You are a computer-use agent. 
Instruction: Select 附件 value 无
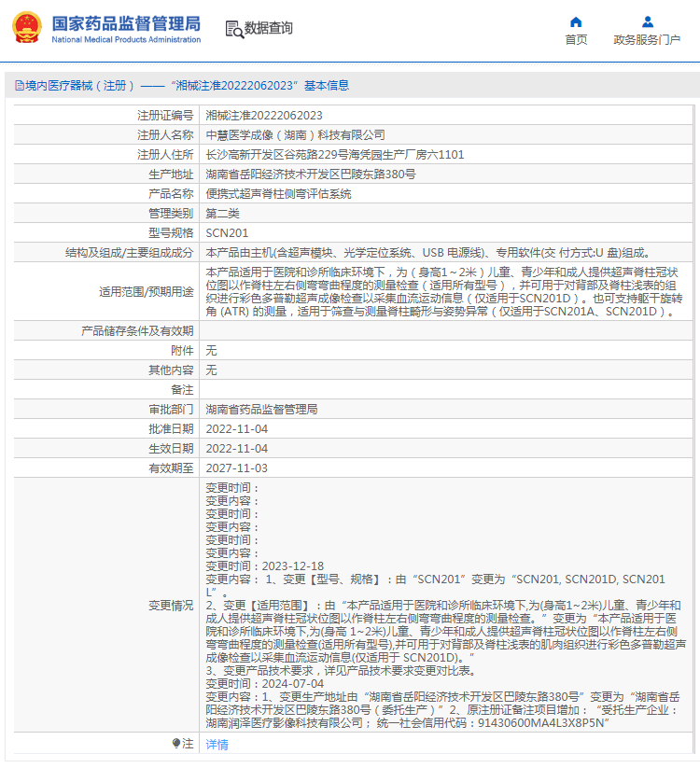[x=211, y=351]
